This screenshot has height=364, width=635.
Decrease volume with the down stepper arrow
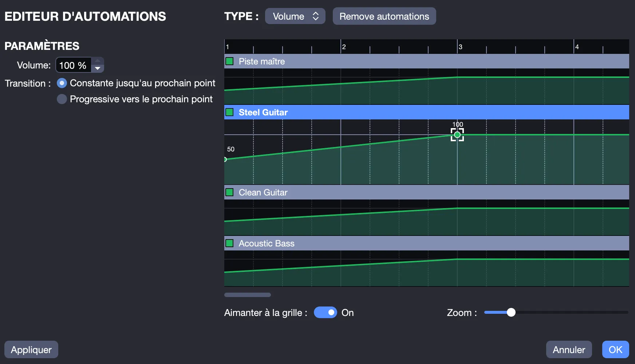98,68
